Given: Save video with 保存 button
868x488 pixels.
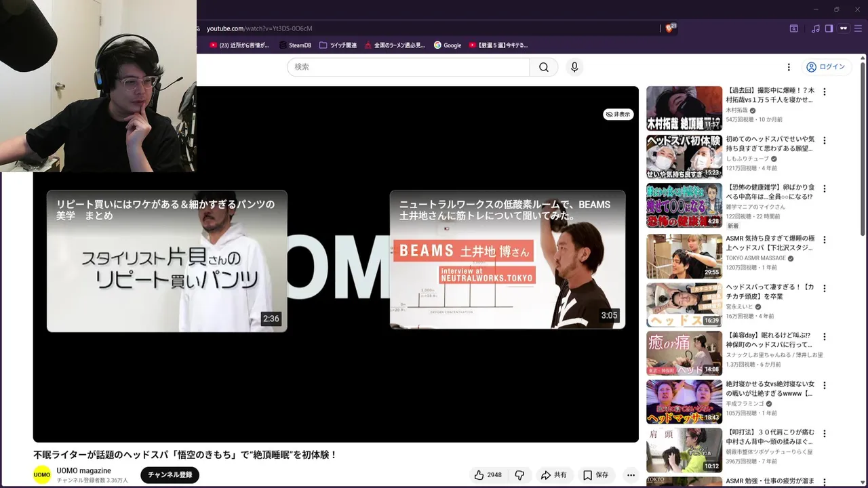Looking at the screenshot, I should pos(596,475).
